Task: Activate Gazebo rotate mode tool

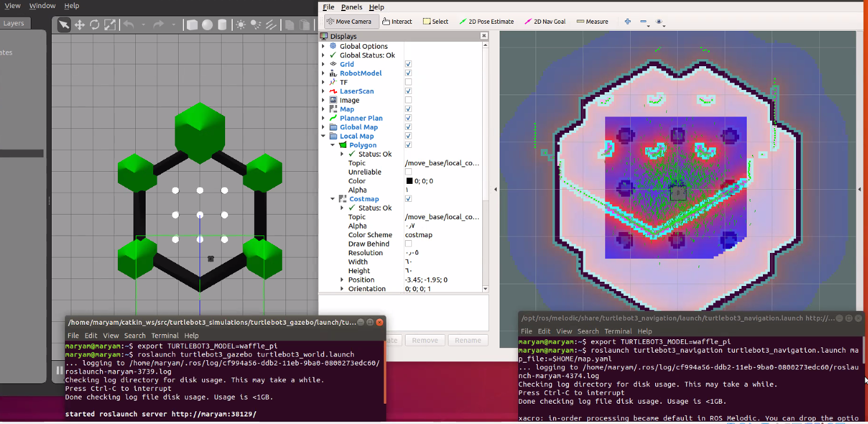Action: click(x=94, y=24)
